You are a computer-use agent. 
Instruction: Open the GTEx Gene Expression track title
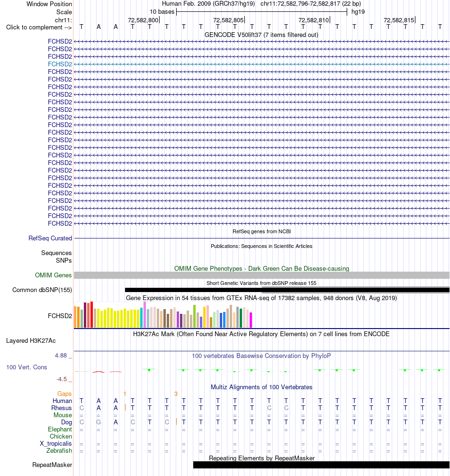pyautogui.click(x=261, y=298)
